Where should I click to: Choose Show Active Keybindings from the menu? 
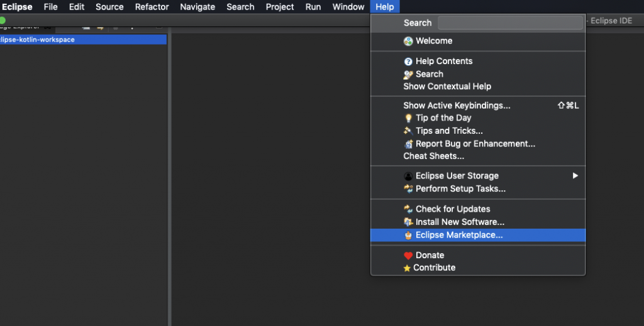pyautogui.click(x=457, y=106)
